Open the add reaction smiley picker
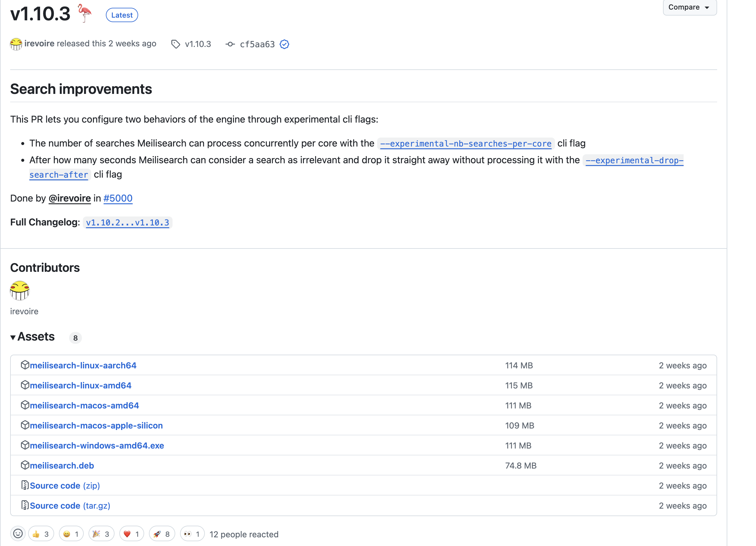Image resolution: width=756 pixels, height=546 pixels. [x=18, y=534]
